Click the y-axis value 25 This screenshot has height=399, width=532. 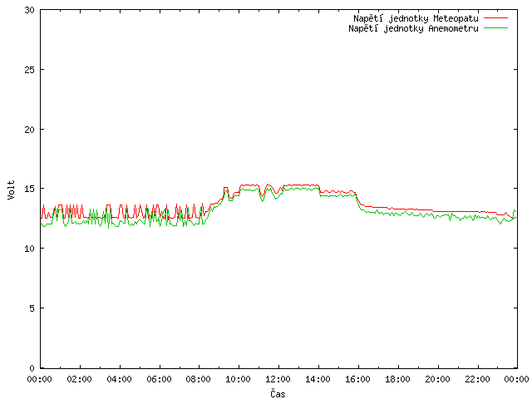click(30, 70)
